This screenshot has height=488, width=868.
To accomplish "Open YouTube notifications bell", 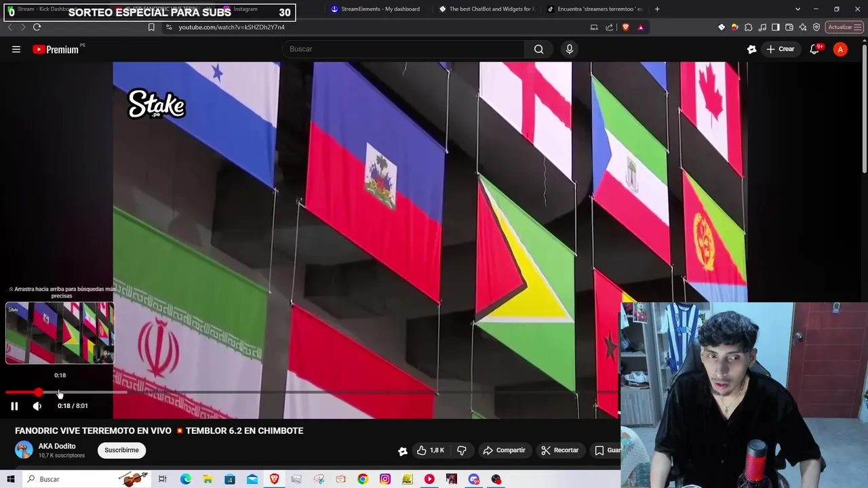I will 814,49.
